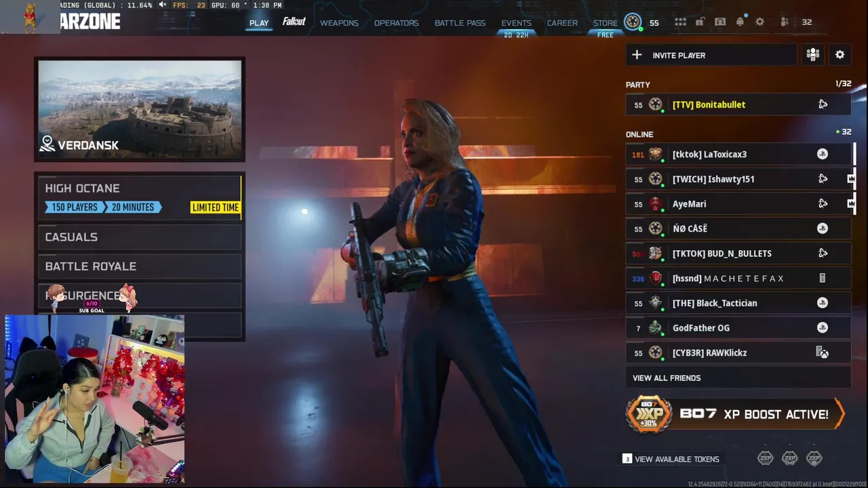
Task: Open the CAREER tab
Action: (562, 23)
